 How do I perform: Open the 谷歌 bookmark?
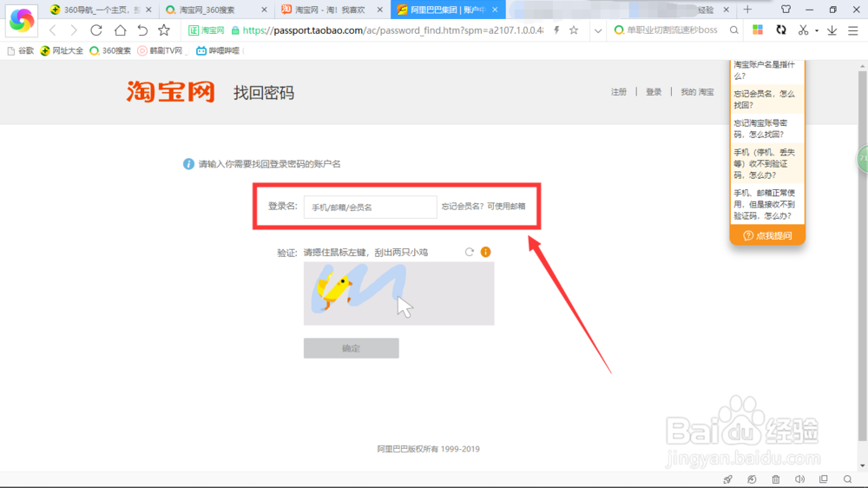[x=21, y=50]
